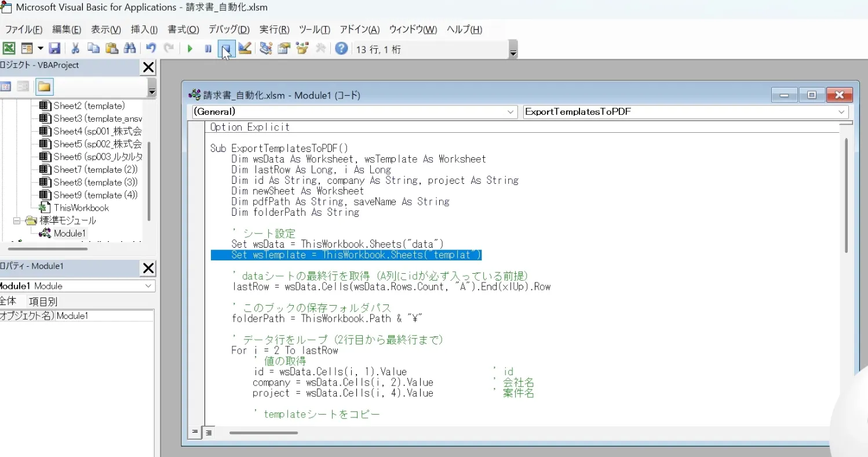Open VBA Help with the question mark icon
The height and width of the screenshot is (457, 868).
tap(341, 49)
